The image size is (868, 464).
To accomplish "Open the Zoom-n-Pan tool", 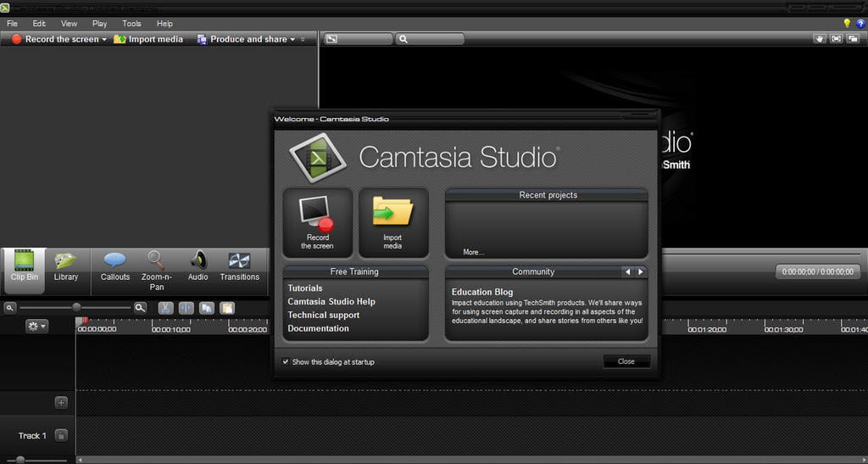I will [x=157, y=271].
